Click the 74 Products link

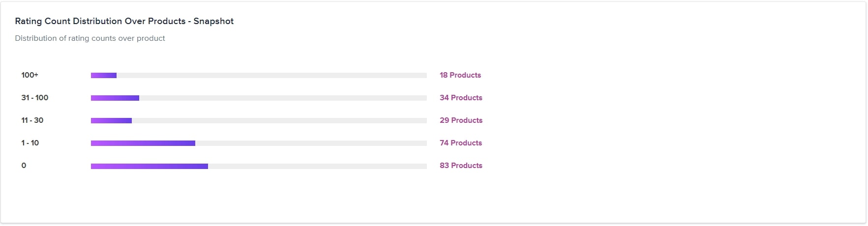point(461,143)
